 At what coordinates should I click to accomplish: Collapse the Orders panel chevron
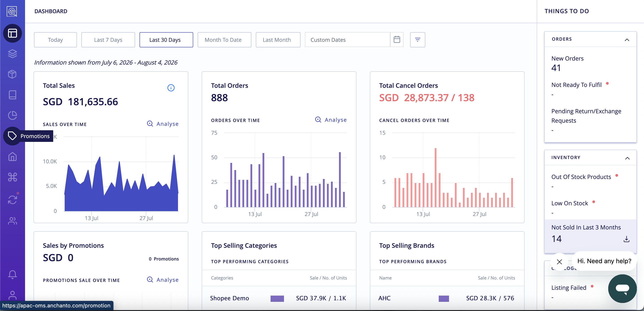tap(627, 40)
